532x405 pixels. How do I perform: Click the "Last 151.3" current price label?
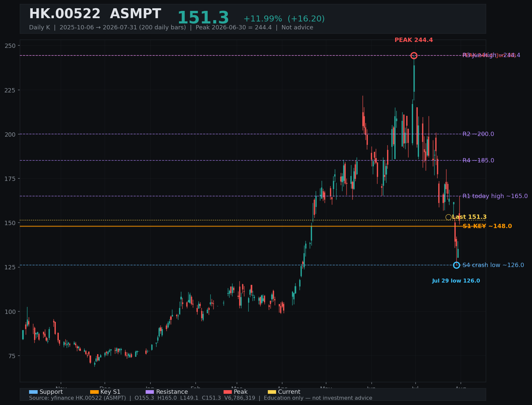[469, 217]
